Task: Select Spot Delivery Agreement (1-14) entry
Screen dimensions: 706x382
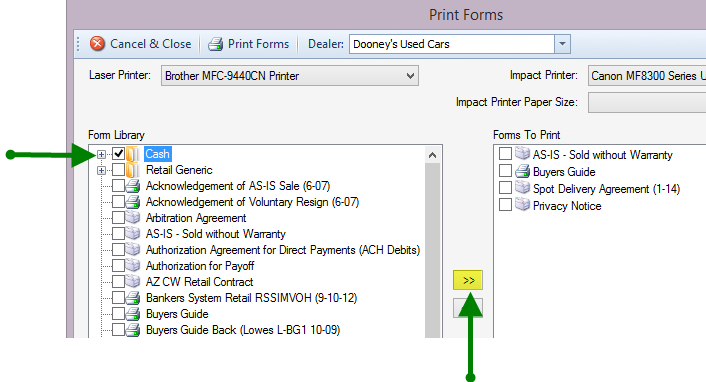Action: click(x=606, y=189)
